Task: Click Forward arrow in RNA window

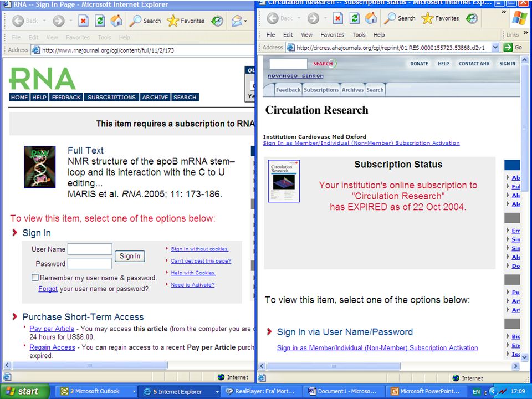Action: (x=58, y=21)
